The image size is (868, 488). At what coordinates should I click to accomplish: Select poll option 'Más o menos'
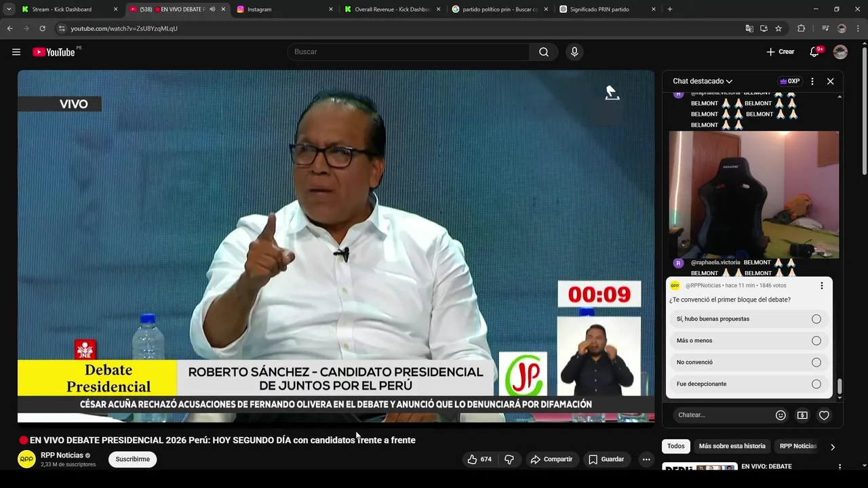click(749, 341)
